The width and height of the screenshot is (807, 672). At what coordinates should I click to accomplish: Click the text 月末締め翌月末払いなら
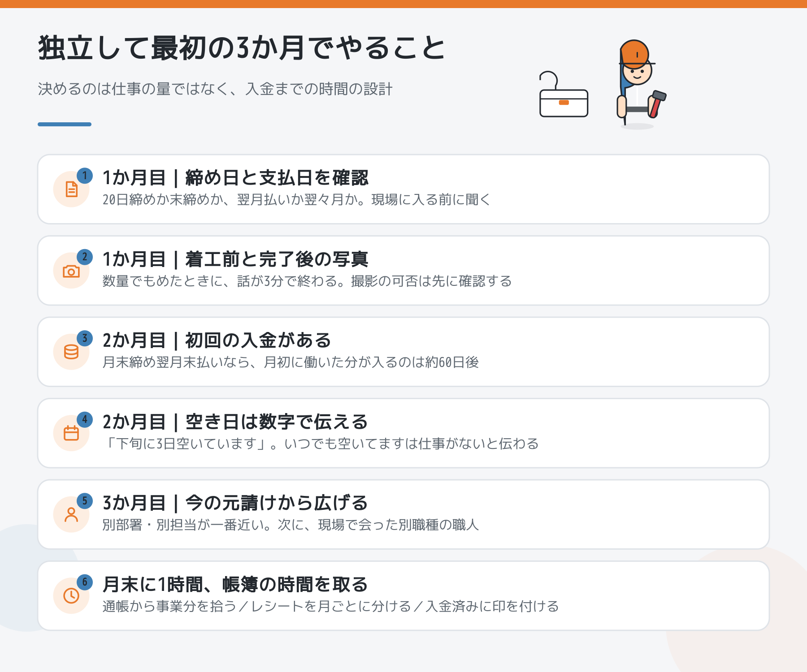tap(176, 362)
